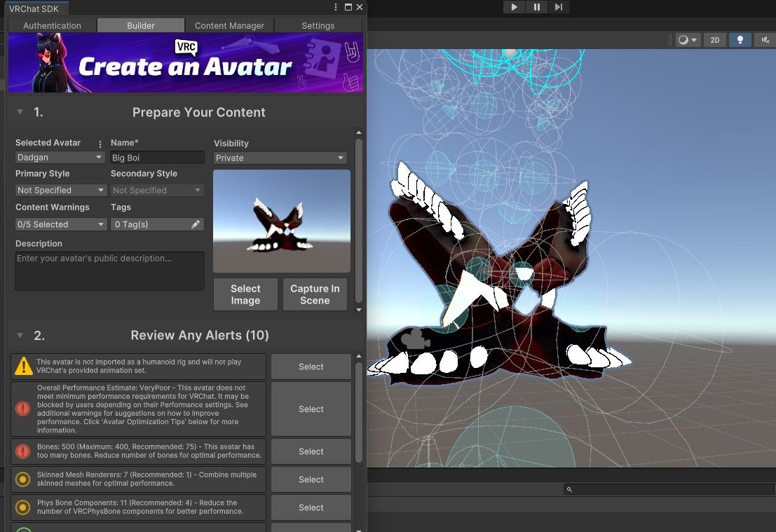This screenshot has height=532, width=776.
Task: Click the avatar thumbnail preview image
Action: (282, 221)
